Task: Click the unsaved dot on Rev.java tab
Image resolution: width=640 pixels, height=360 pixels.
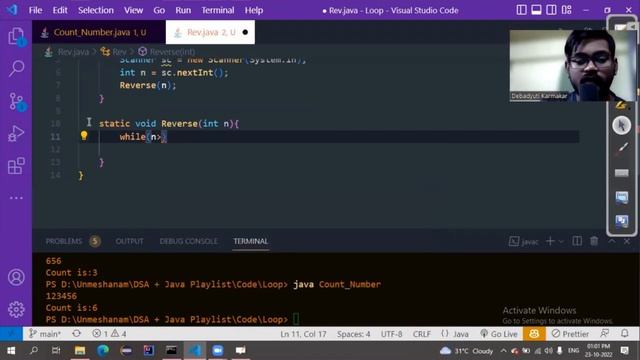Action: click(x=245, y=32)
